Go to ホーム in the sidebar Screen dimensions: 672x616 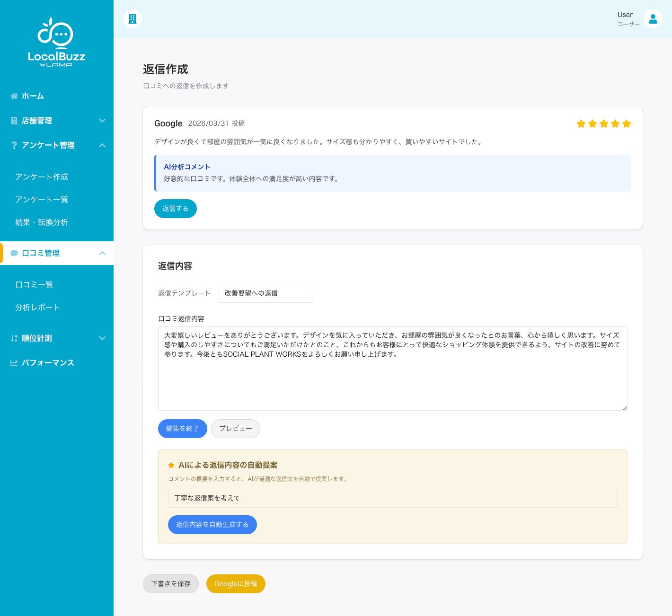click(57, 96)
